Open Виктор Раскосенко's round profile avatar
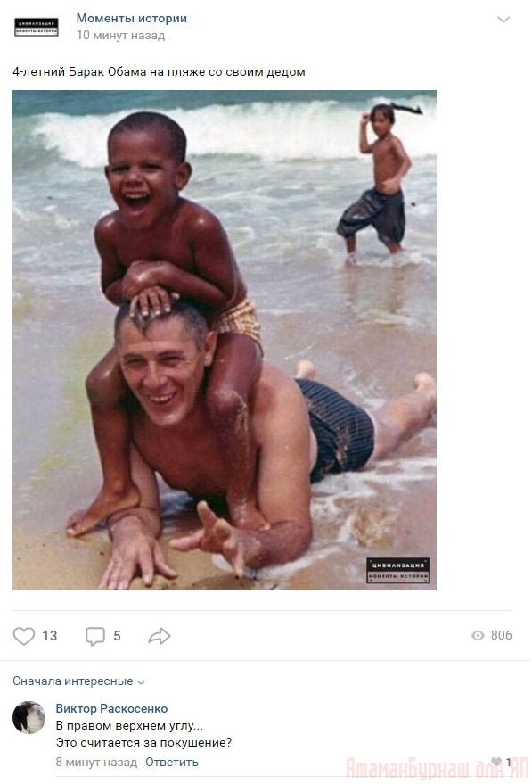The height and width of the screenshot is (784, 532). 29,717
